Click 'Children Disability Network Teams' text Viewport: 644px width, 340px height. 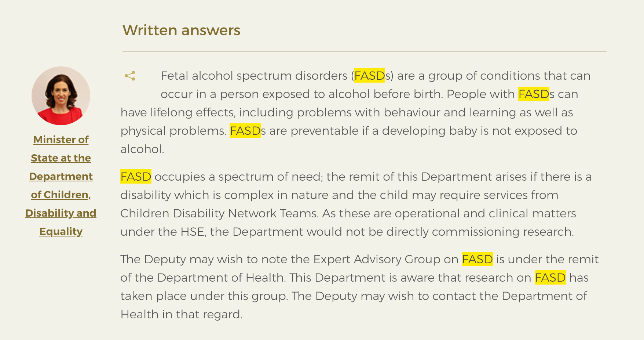(x=218, y=213)
